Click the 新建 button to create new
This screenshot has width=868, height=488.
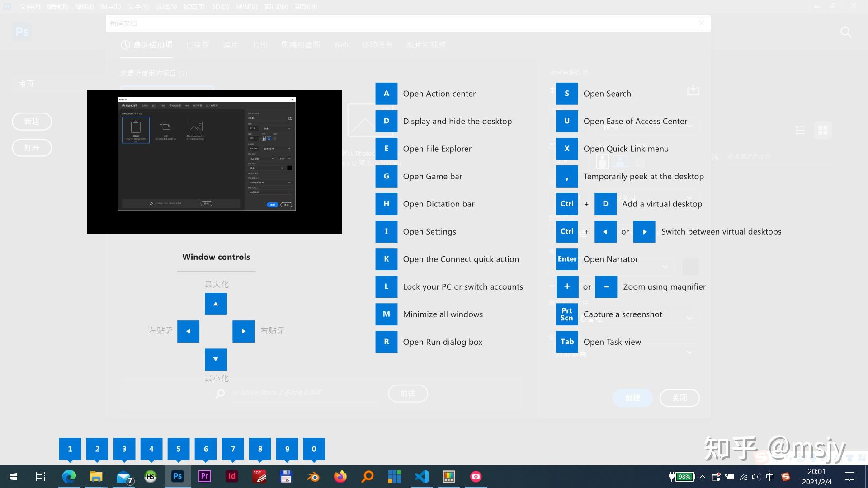point(32,122)
